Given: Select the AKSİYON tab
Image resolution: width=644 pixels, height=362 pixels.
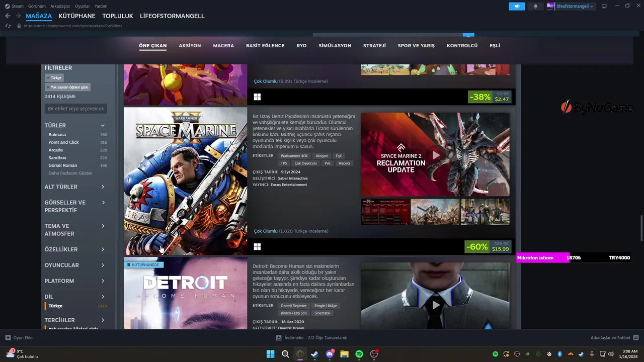Looking at the screenshot, I should tap(190, 46).
